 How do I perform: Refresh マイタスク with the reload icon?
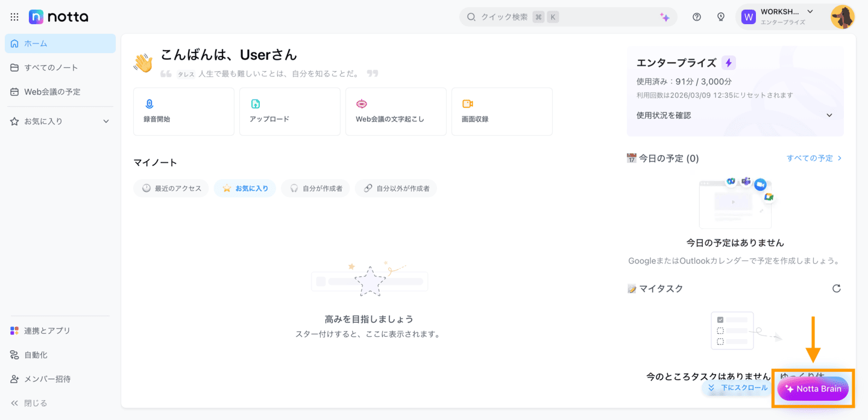point(837,288)
